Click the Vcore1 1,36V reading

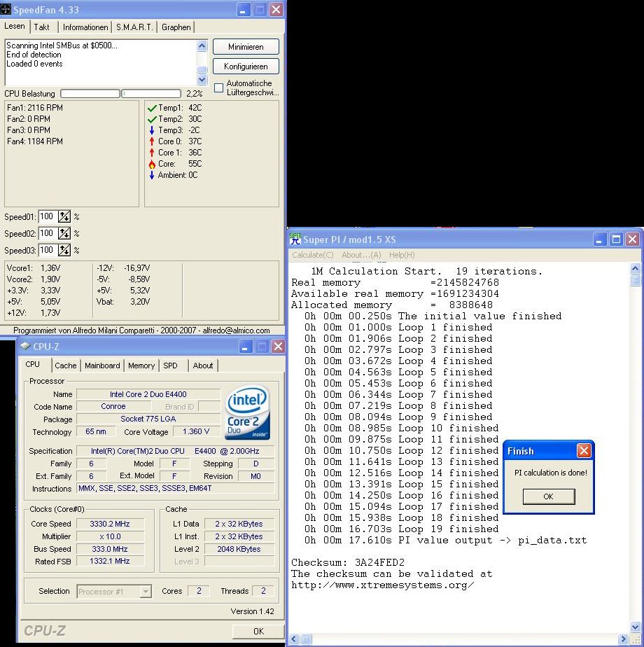coord(34,268)
